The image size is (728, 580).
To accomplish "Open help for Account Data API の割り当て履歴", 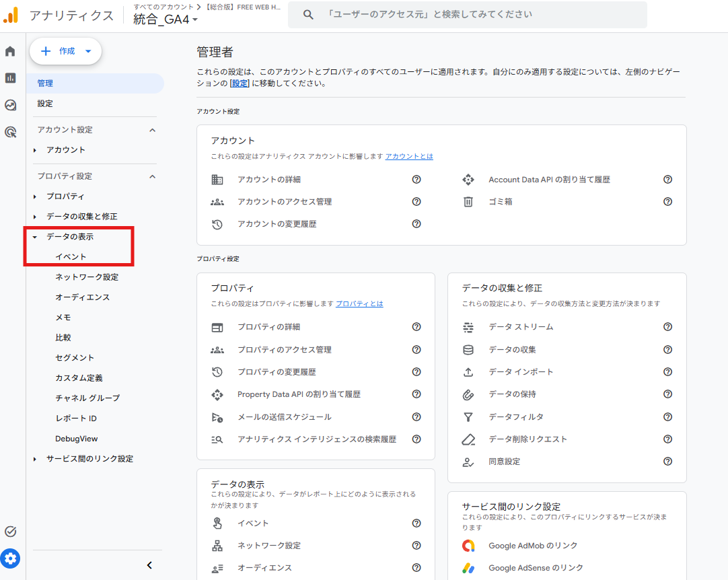I will [667, 179].
